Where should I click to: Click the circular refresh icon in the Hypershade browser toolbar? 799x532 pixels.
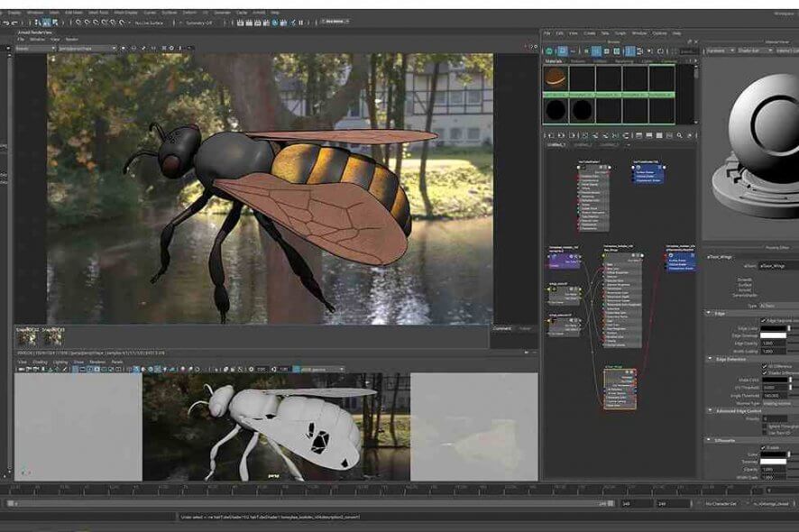click(660, 51)
